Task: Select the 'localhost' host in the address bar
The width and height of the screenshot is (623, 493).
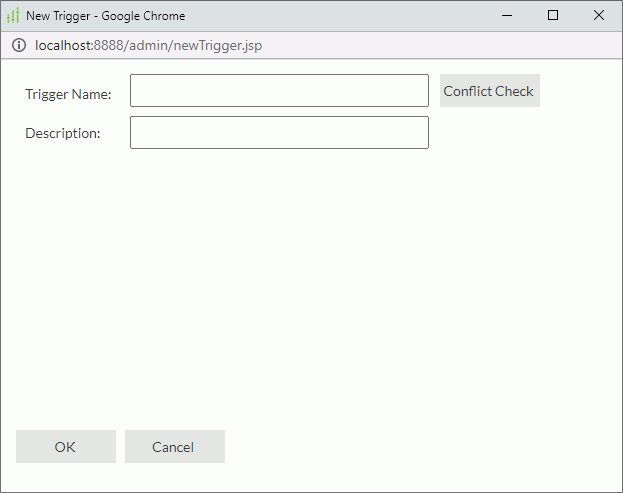Action: coord(63,46)
